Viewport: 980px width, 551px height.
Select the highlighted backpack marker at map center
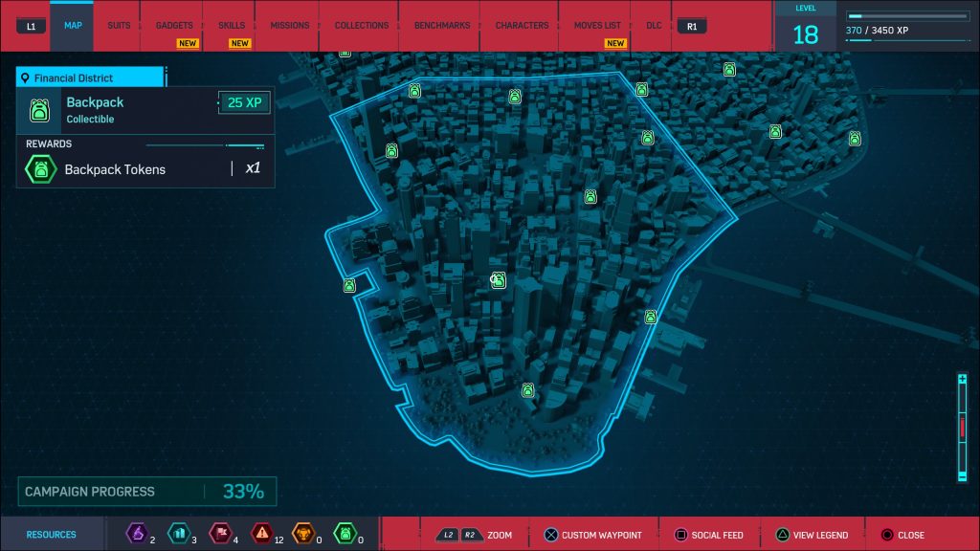coord(498,280)
